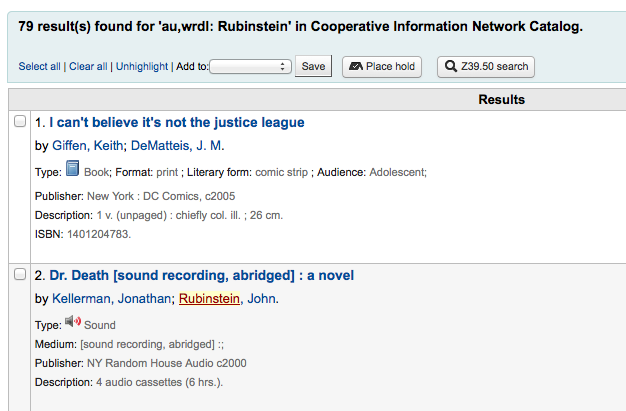626x411 pixels.
Task: Open the Add to dropdown
Action: coord(251,66)
